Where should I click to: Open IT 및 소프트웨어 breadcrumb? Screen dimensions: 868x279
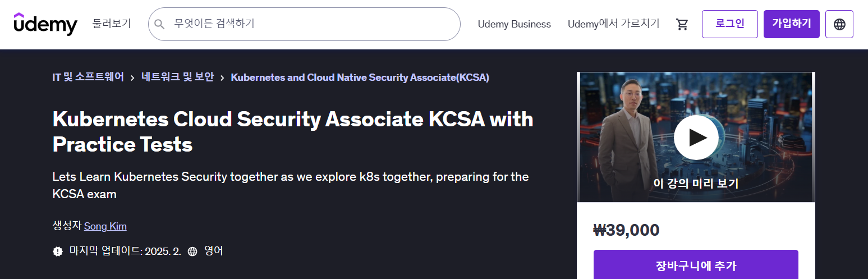88,77
